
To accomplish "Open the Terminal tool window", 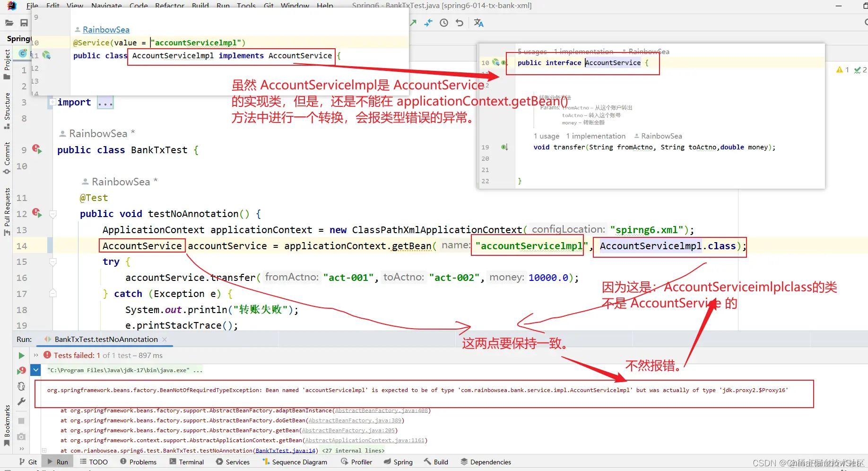I will 187,462.
